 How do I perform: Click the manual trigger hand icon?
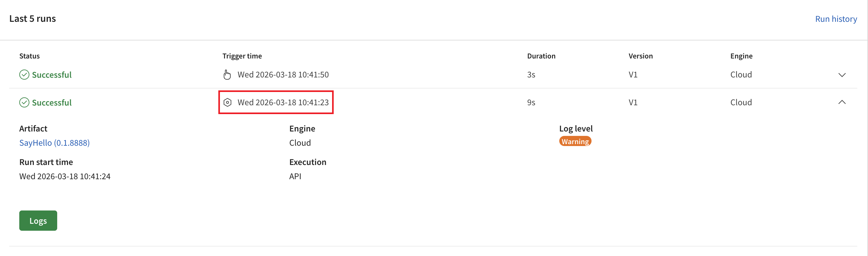click(x=227, y=75)
